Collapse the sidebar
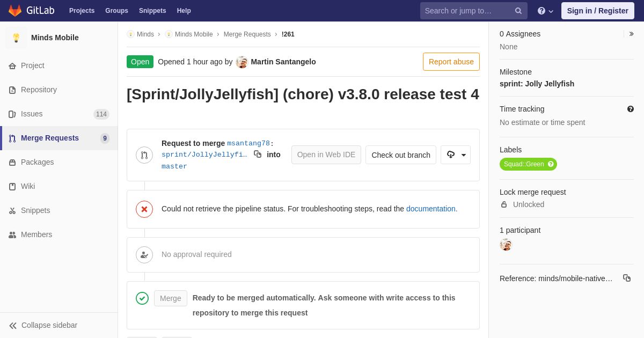 coord(59,325)
